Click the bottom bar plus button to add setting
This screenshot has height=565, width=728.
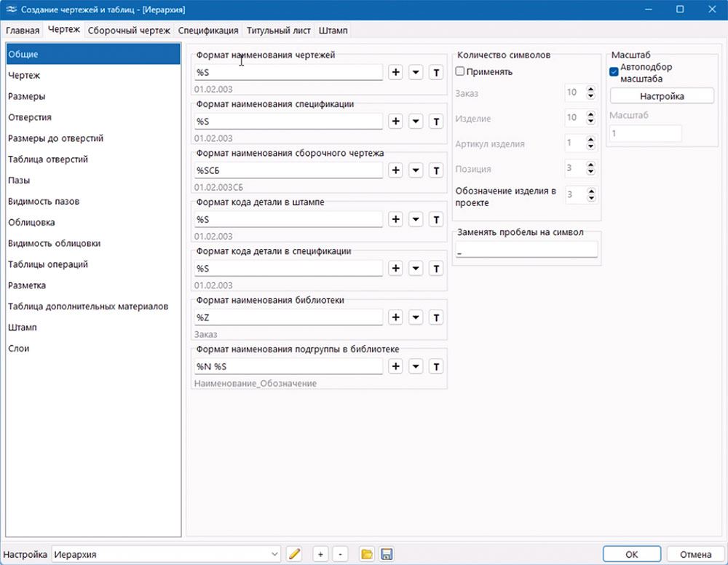coord(320,554)
